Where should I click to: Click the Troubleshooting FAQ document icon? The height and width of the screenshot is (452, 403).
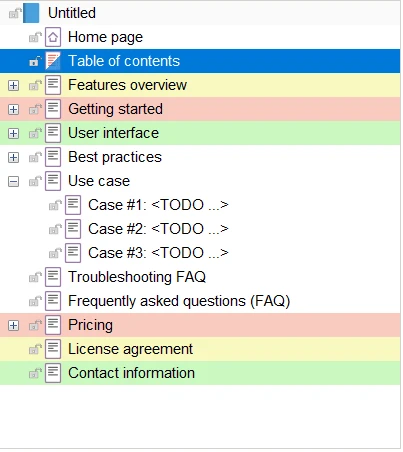53,277
